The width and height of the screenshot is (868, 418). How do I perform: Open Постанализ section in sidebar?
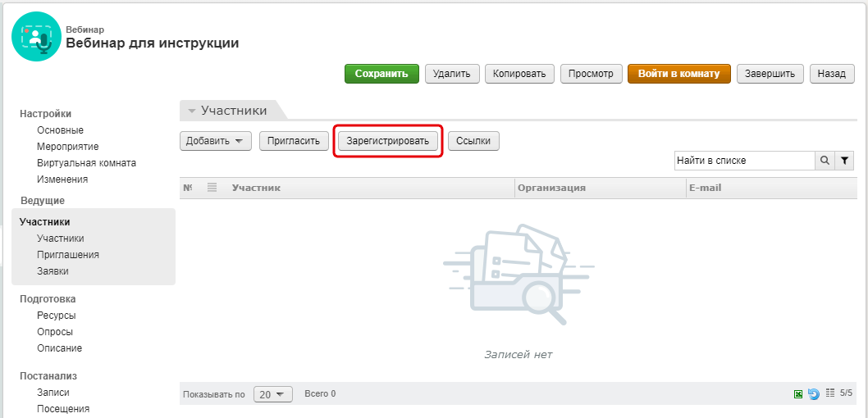click(48, 376)
